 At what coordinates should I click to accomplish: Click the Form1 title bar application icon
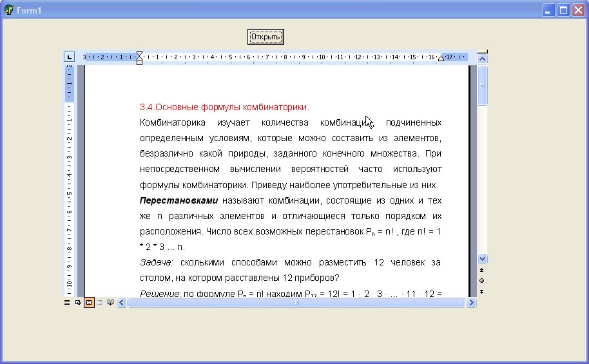tap(9, 10)
